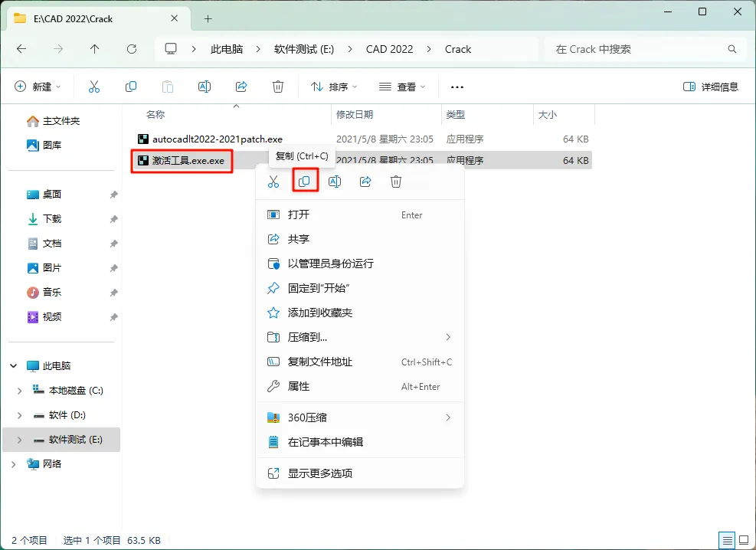Expand 本地磁盘 (C:) tree node
This screenshot has height=550, width=756.
tap(19, 391)
